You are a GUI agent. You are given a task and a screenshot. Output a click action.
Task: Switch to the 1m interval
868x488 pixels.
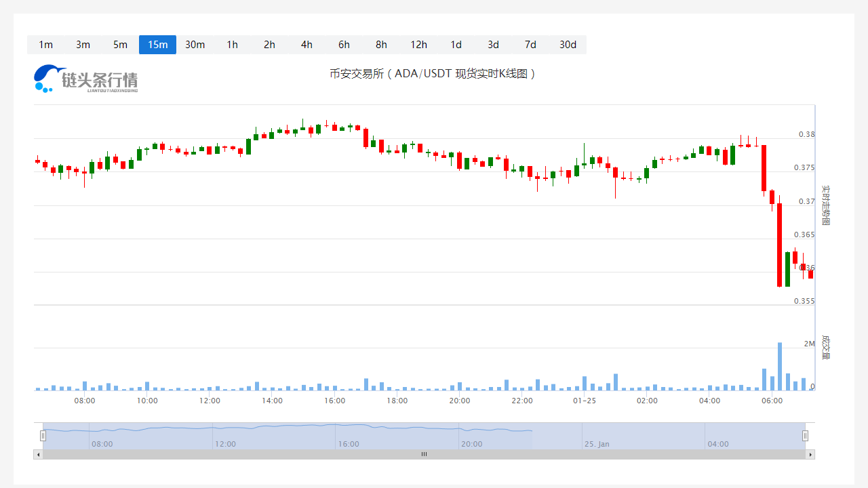45,45
